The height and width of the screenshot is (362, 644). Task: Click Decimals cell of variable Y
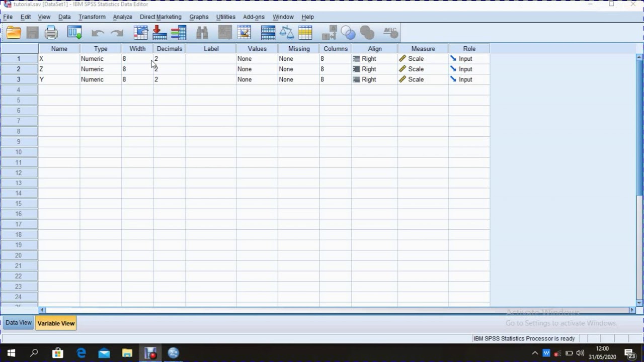point(169,79)
